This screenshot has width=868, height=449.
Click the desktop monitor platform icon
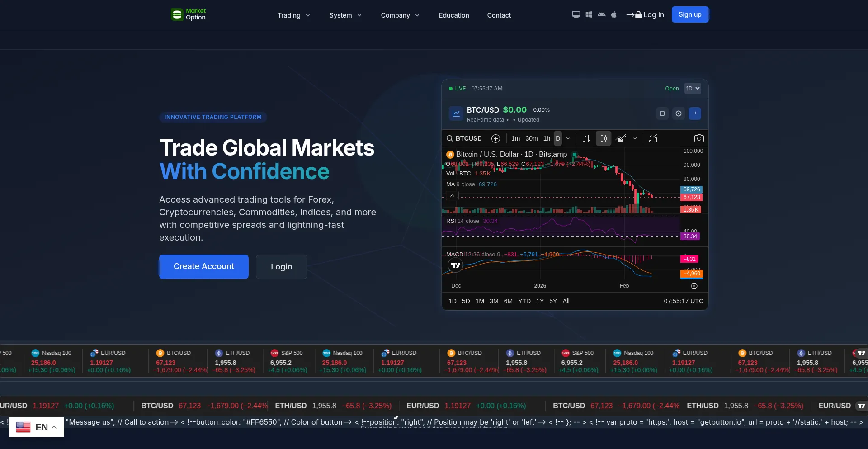pos(576,14)
